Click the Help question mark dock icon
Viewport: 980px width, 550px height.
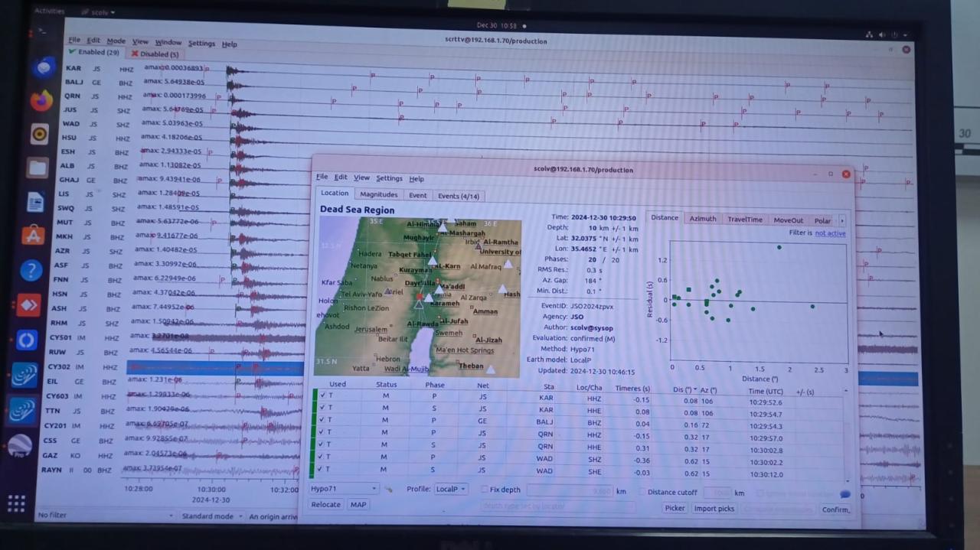tap(31, 270)
